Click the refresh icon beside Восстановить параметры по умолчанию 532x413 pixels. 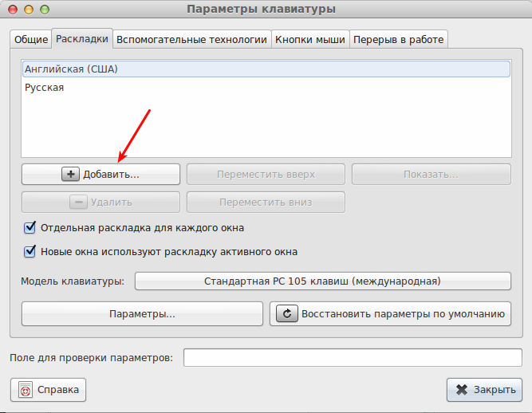pyautogui.click(x=286, y=313)
